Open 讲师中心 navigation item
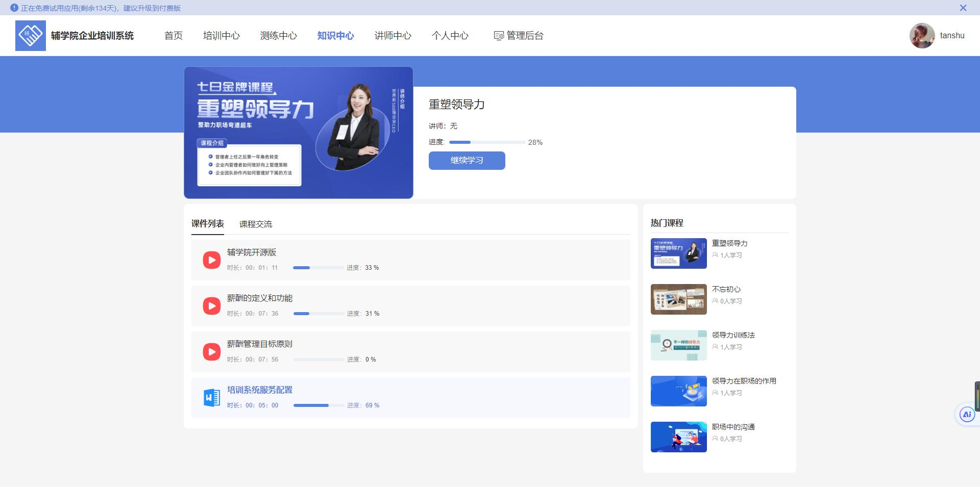980x487 pixels. coord(393,36)
